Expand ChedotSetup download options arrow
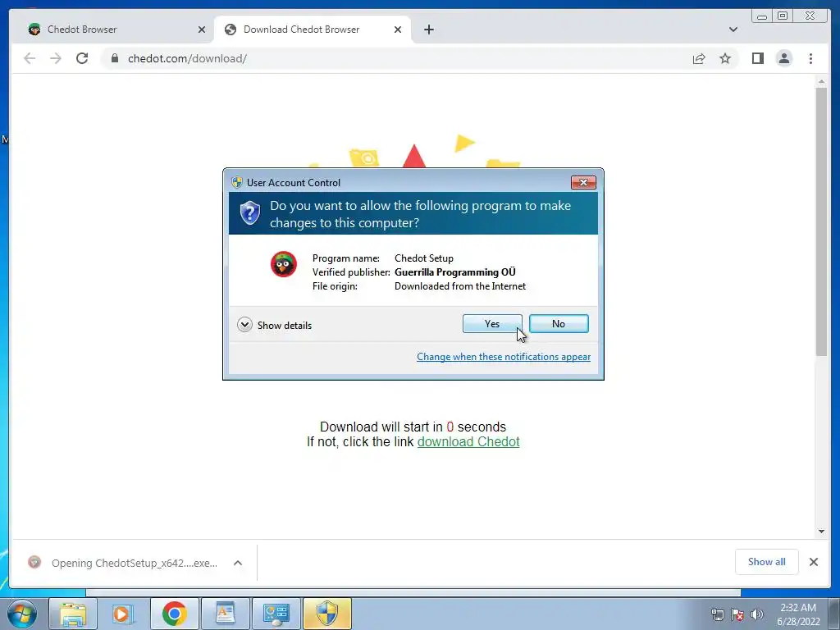The height and width of the screenshot is (630, 840). (x=238, y=563)
